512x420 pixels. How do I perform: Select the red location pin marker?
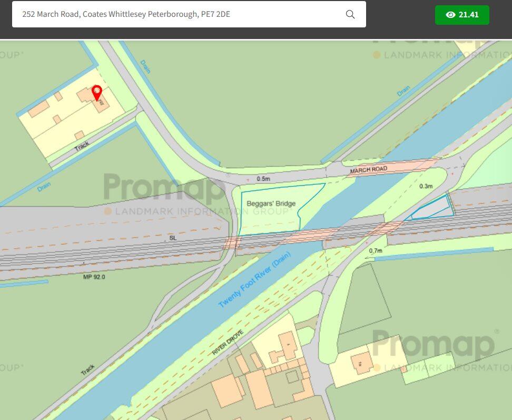pos(97,93)
